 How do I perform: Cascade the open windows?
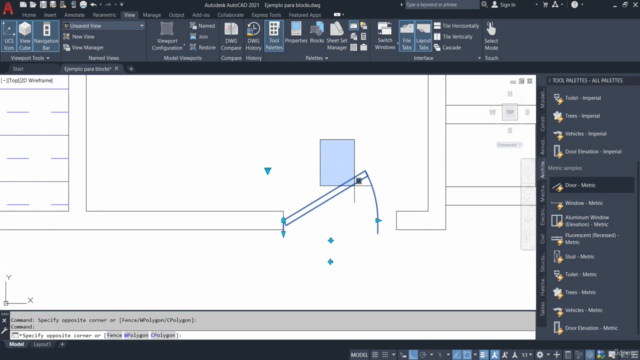[447, 48]
